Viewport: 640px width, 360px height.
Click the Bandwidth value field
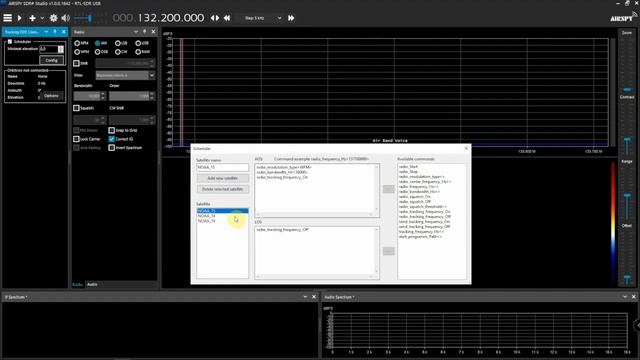click(x=87, y=96)
